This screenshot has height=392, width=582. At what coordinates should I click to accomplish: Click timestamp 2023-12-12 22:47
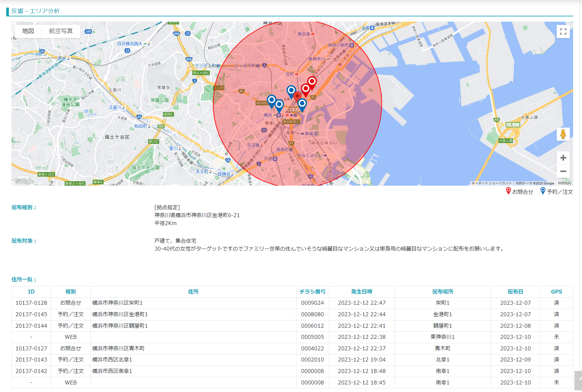[362, 303]
